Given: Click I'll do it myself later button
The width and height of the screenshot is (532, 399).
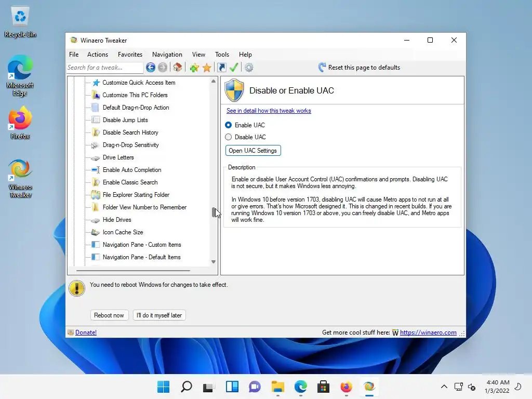Looking at the screenshot, I should click(159, 315).
